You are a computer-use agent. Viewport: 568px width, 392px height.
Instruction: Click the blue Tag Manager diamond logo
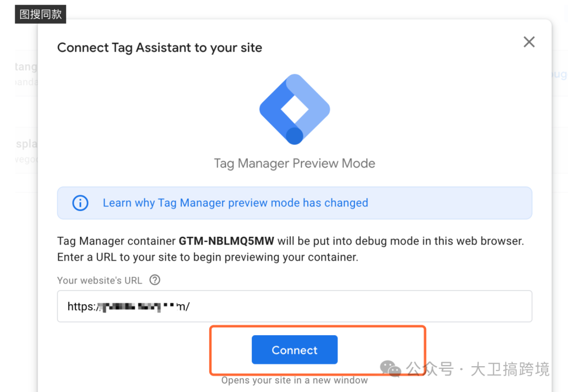coord(295,109)
